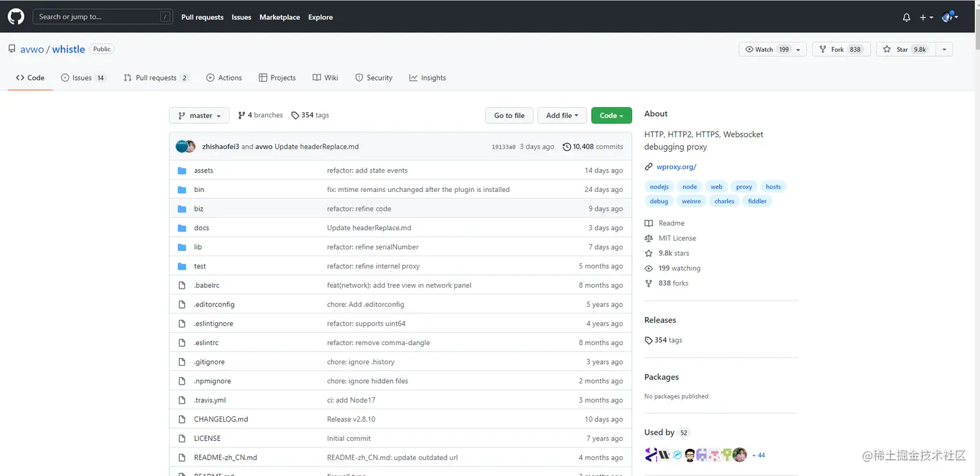Open the .npmignore file
This screenshot has height=476, width=980.
tap(212, 381)
